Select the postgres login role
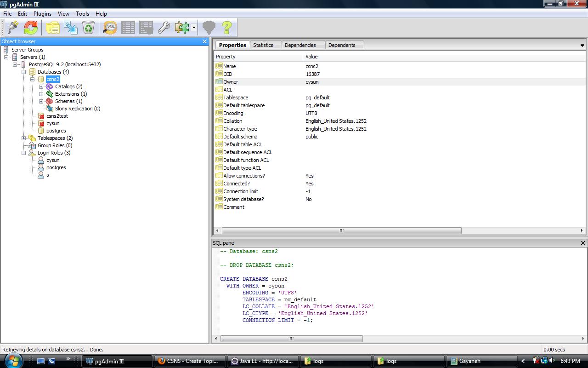This screenshot has height=368, width=588. [x=56, y=167]
